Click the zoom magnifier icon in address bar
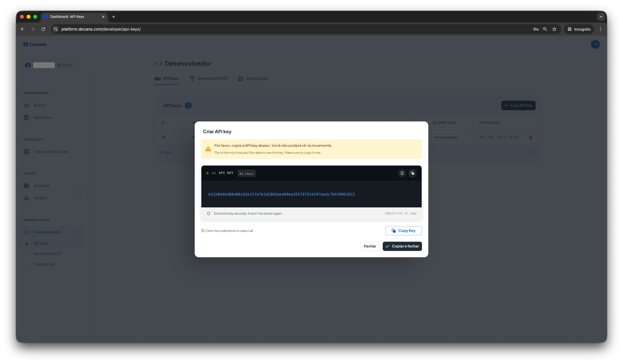The width and height of the screenshot is (623, 364). pos(545,29)
